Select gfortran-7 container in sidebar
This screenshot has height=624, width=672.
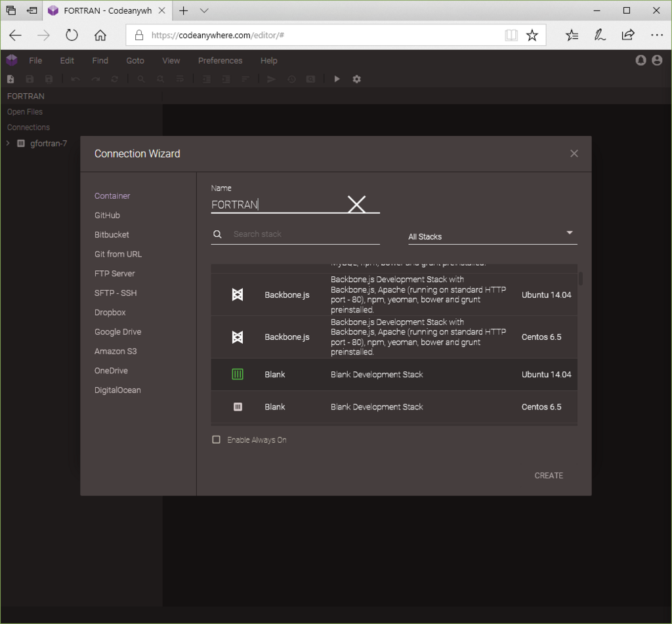(x=49, y=143)
